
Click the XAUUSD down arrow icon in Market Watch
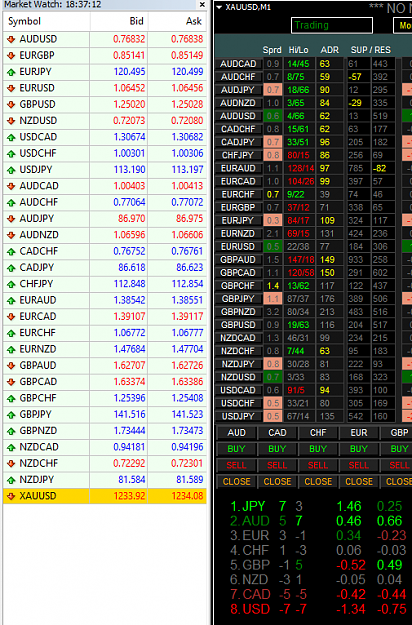(11, 497)
